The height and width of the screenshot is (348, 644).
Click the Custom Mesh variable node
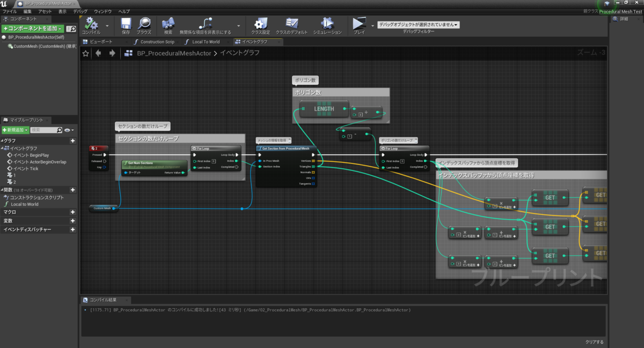click(104, 208)
